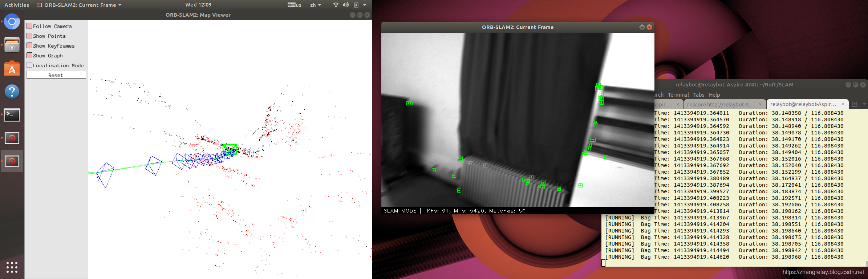Click the Wi-Fi icon in the top bar

[336, 5]
